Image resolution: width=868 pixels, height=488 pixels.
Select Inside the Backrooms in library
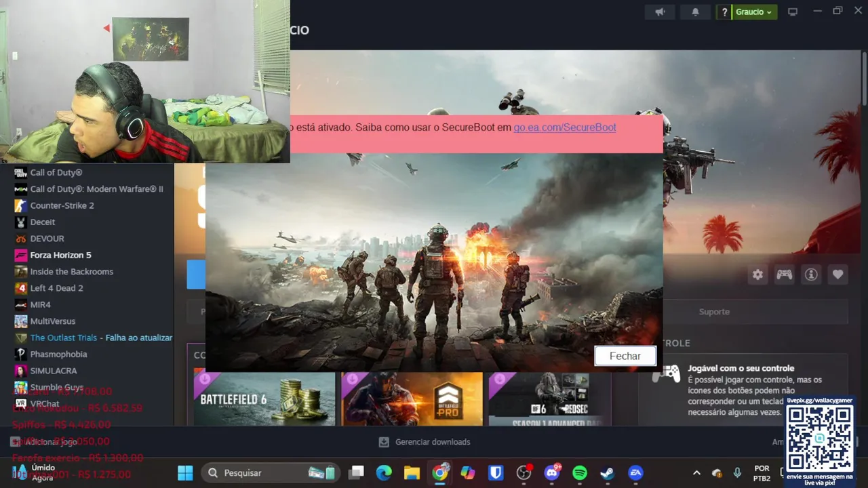click(71, 271)
